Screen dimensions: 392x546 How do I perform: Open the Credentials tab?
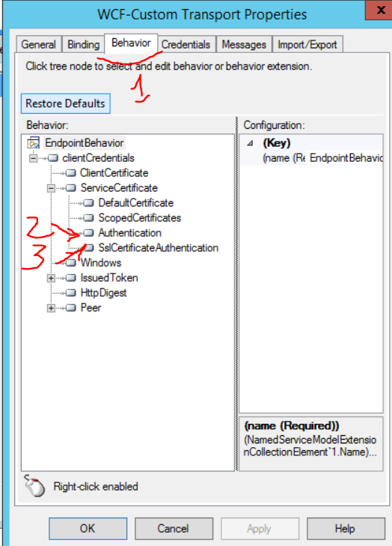[x=186, y=45]
